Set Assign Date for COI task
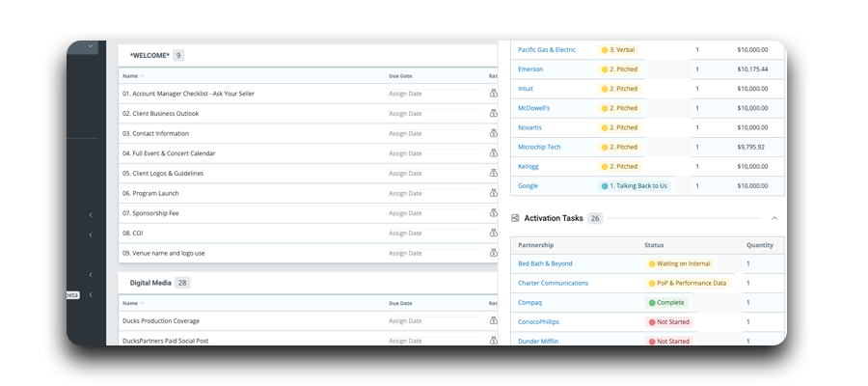Image resolution: width=868 pixels, height=386 pixels. tap(405, 234)
